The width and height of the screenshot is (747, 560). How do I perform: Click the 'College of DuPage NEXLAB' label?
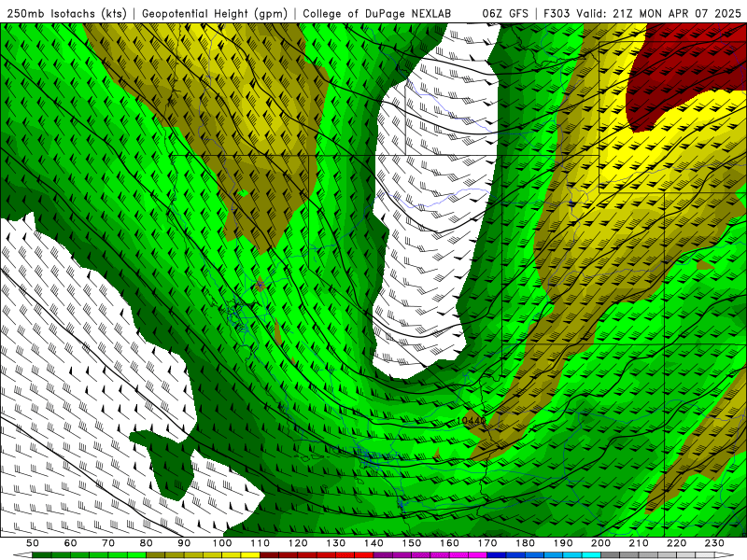pyautogui.click(x=376, y=14)
